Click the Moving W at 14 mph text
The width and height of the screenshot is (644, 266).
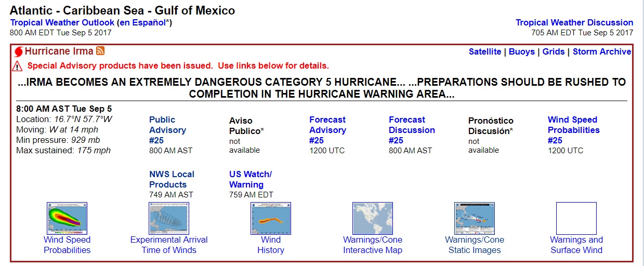pos(57,130)
